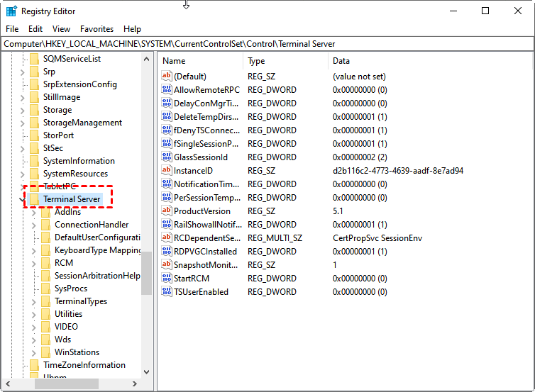The image size is (535, 392).
Task: Select the RCDependentServices multi-string icon
Action: (x=167, y=238)
